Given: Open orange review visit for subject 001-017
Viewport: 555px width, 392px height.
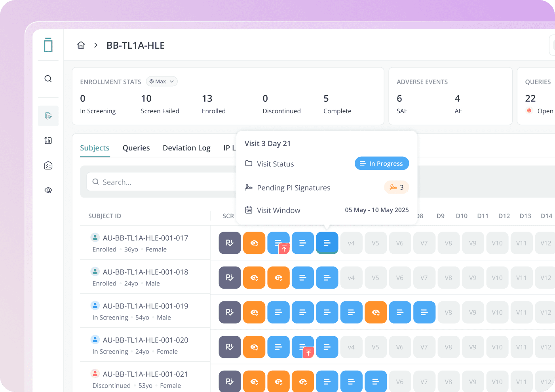Looking at the screenshot, I should 254,243.
